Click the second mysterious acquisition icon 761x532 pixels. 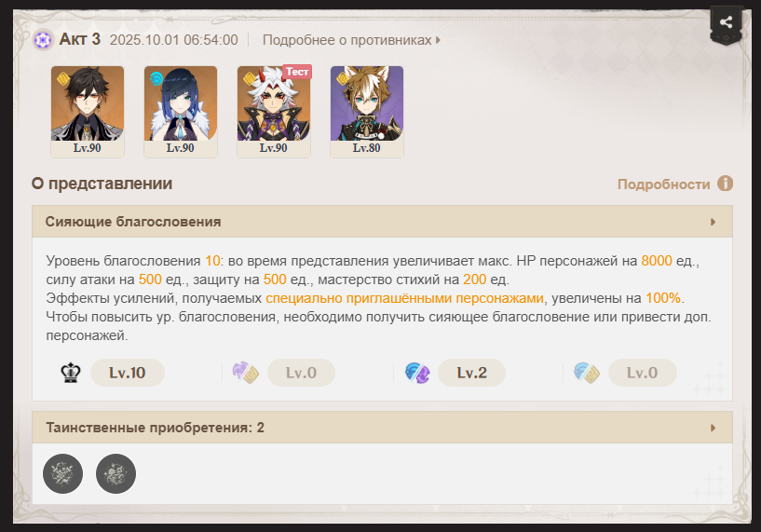pos(116,473)
